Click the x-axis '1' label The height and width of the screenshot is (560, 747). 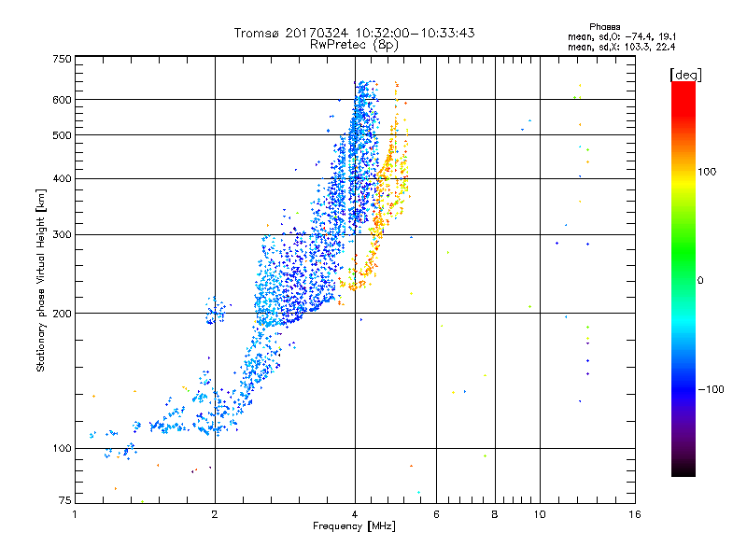tap(75, 514)
